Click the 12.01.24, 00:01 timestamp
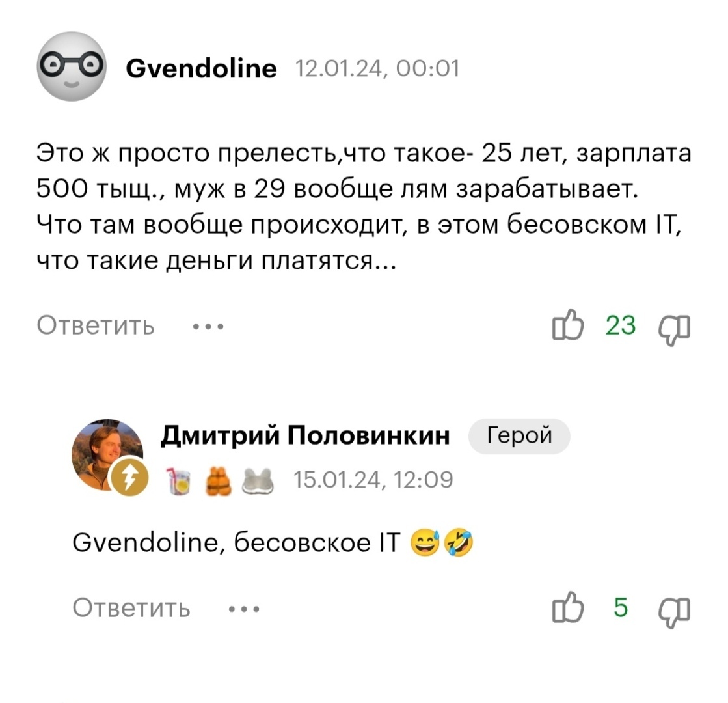 click(377, 68)
